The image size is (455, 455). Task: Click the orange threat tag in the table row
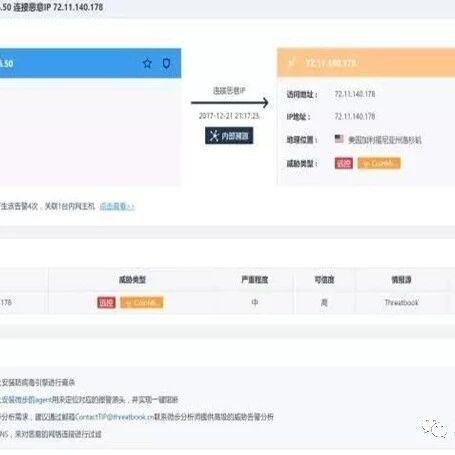[x=142, y=303]
